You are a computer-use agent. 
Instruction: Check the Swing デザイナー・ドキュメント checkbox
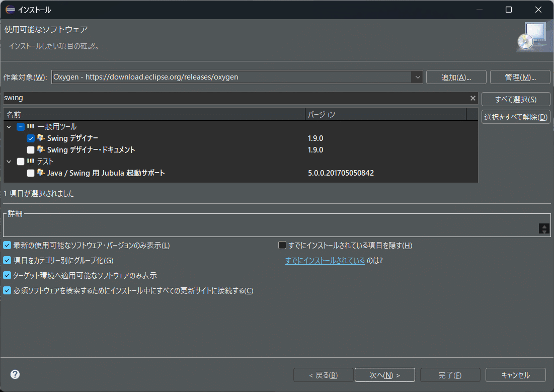[x=31, y=150]
